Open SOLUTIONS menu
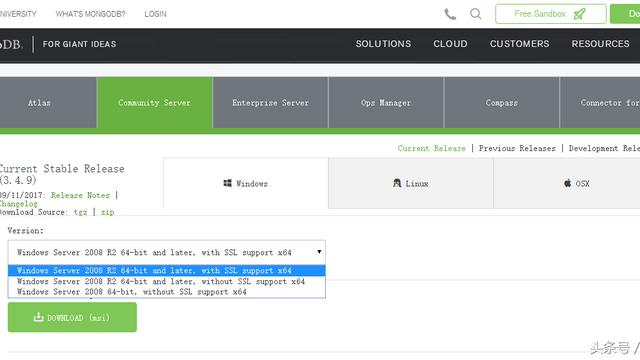Screen dimensions: 640x360 click(x=383, y=44)
